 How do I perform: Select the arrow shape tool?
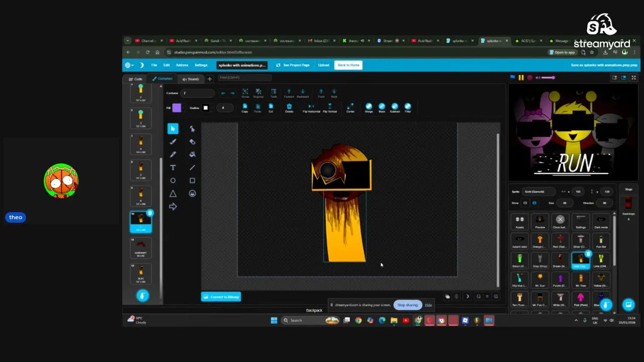[173, 207]
